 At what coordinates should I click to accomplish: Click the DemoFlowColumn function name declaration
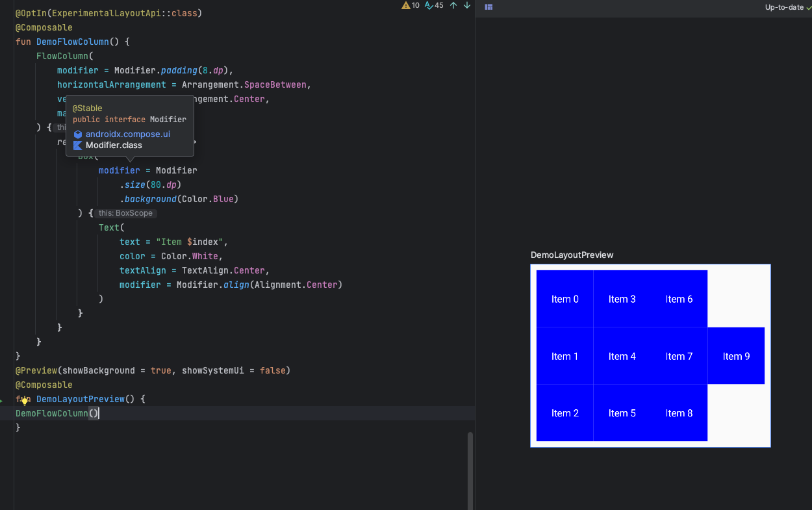pos(72,42)
